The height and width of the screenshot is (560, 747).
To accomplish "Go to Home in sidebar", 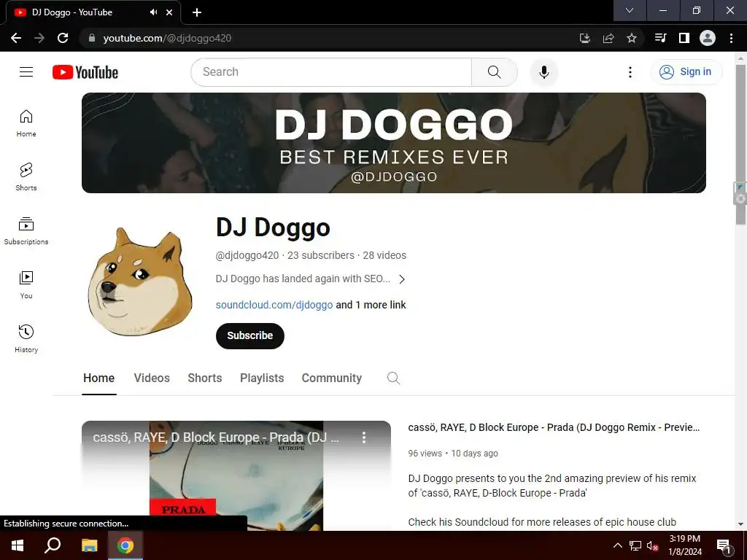I will click(26, 123).
